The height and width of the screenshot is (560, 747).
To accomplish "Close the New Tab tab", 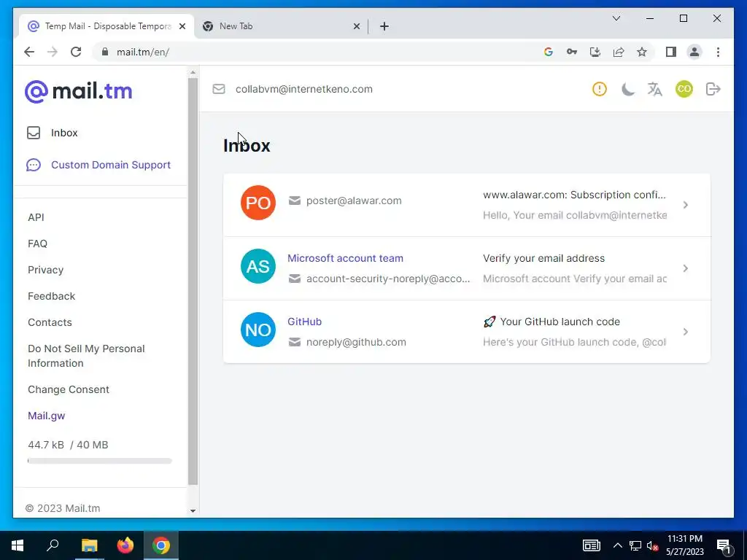I will [356, 26].
